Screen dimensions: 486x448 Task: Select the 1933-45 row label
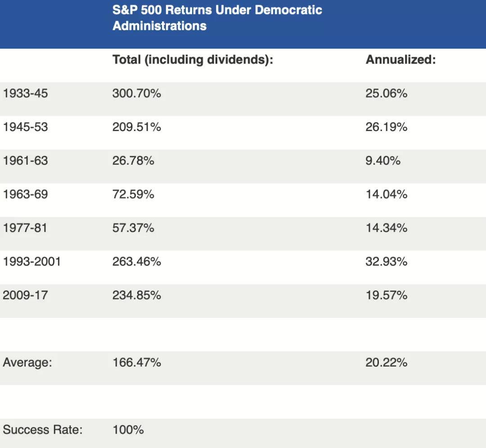[x=25, y=94]
